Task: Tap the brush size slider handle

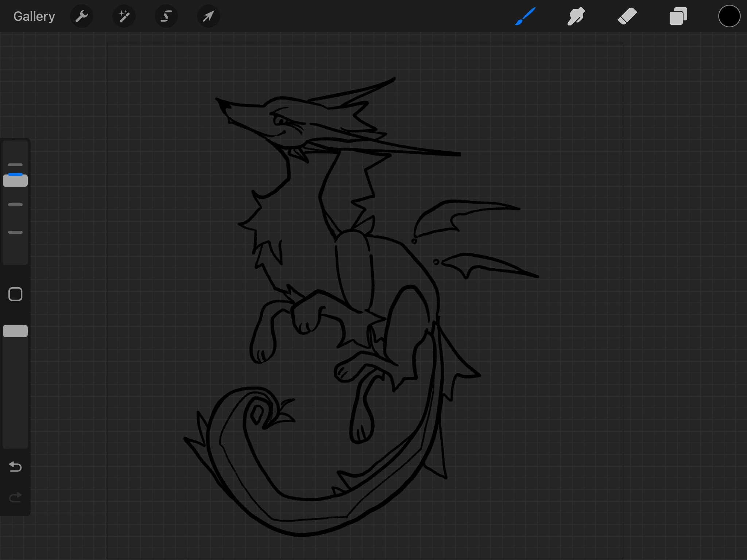Action: click(15, 181)
